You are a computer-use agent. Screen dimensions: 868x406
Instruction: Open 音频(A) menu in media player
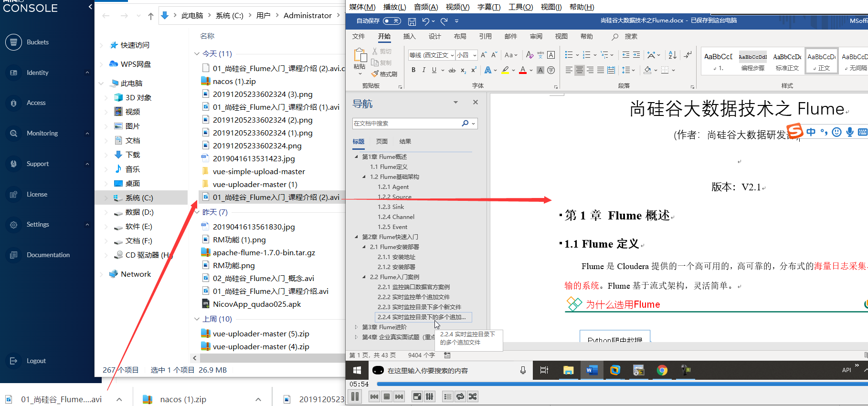click(426, 7)
